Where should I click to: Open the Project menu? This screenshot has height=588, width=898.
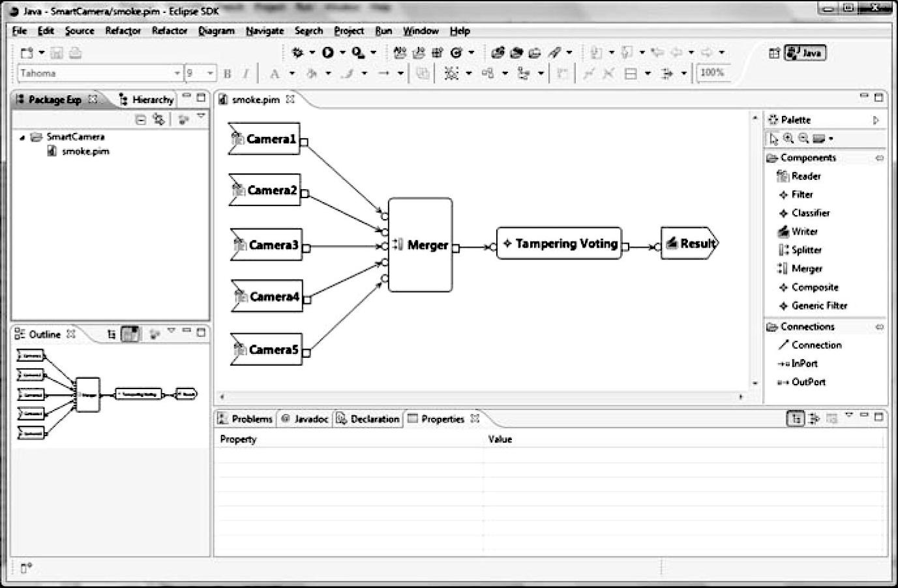(x=349, y=31)
